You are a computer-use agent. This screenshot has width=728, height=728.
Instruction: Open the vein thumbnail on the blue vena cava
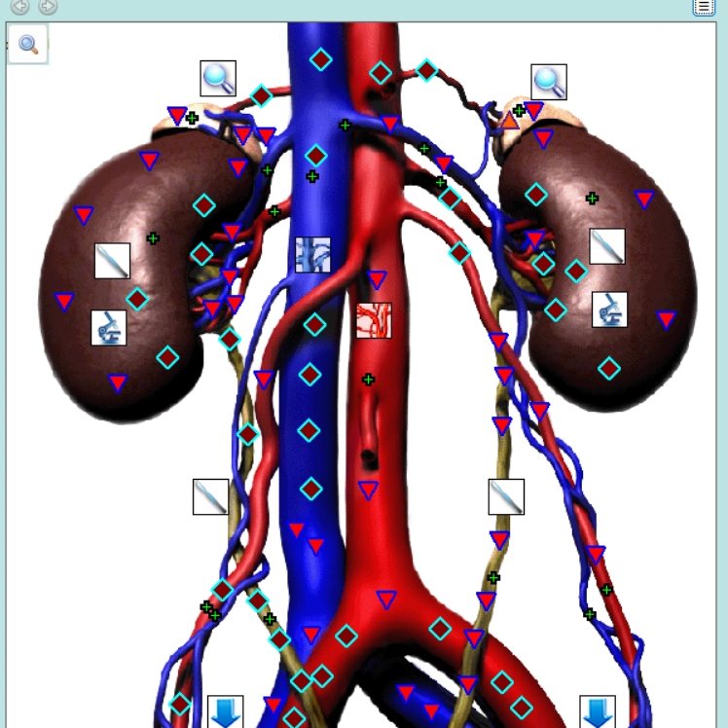[313, 255]
